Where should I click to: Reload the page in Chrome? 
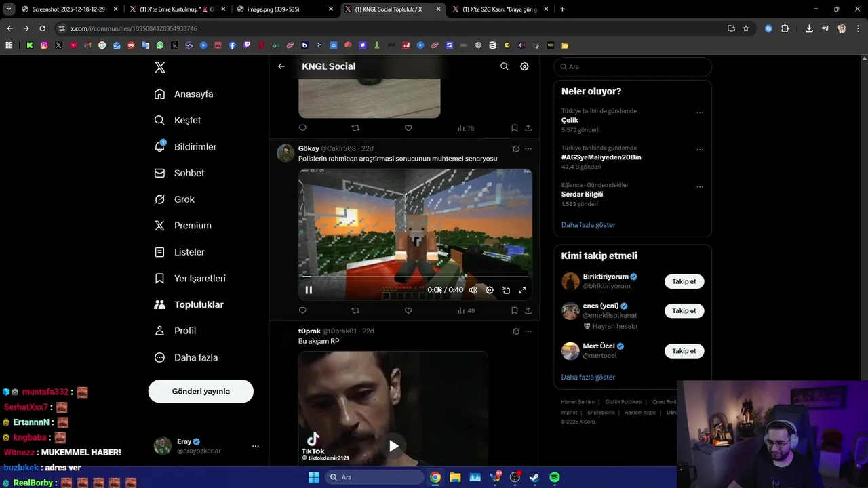tap(42, 28)
